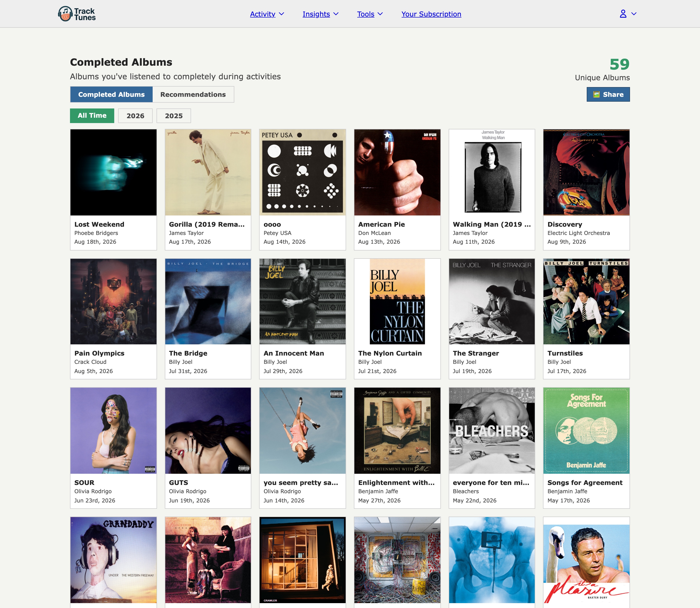Switch to the Completed Albums tab

[111, 94]
